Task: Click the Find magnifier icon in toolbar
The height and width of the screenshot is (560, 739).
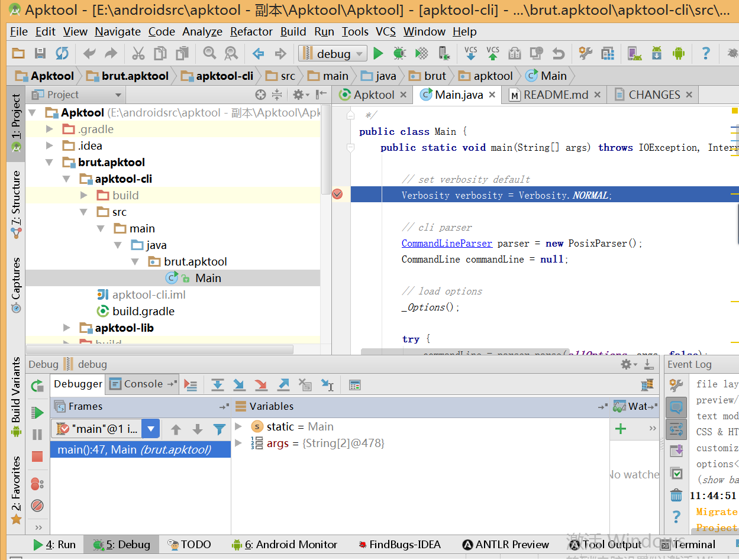Action: [x=209, y=54]
